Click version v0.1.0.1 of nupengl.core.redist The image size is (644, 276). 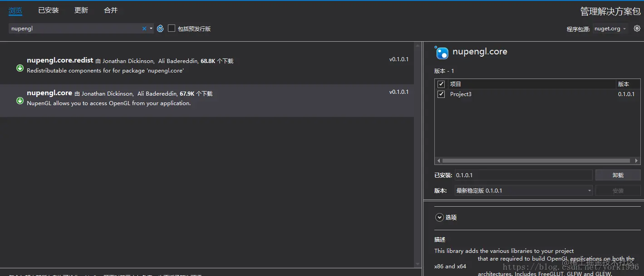point(399,59)
